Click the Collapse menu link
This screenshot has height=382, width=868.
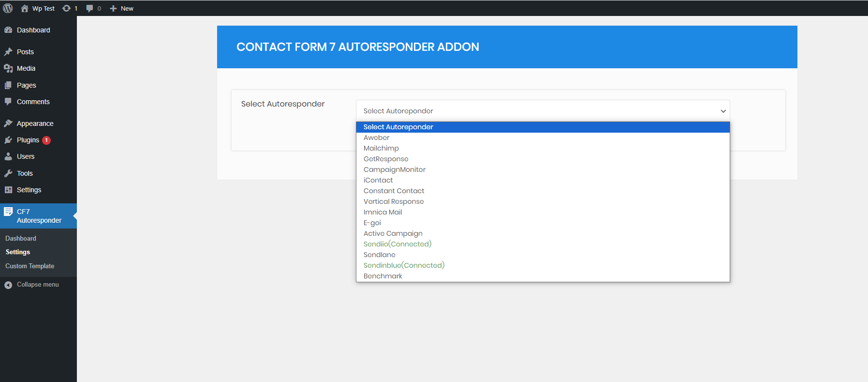click(38, 285)
